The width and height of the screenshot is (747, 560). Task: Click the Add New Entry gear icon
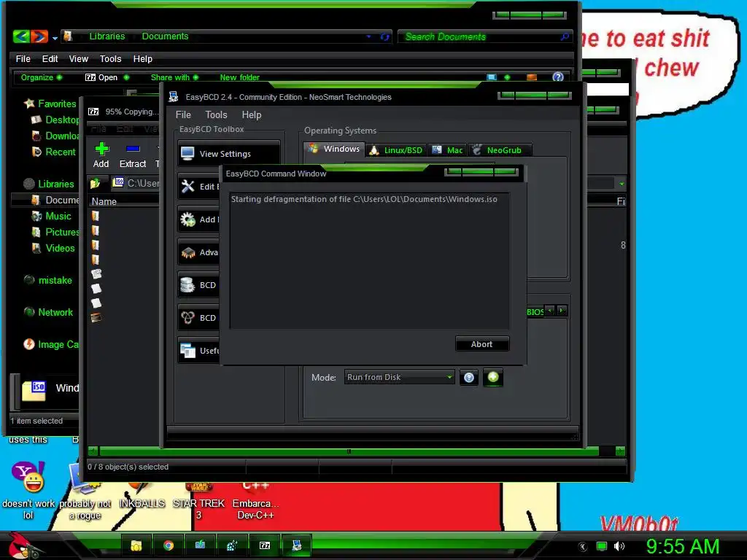188,219
